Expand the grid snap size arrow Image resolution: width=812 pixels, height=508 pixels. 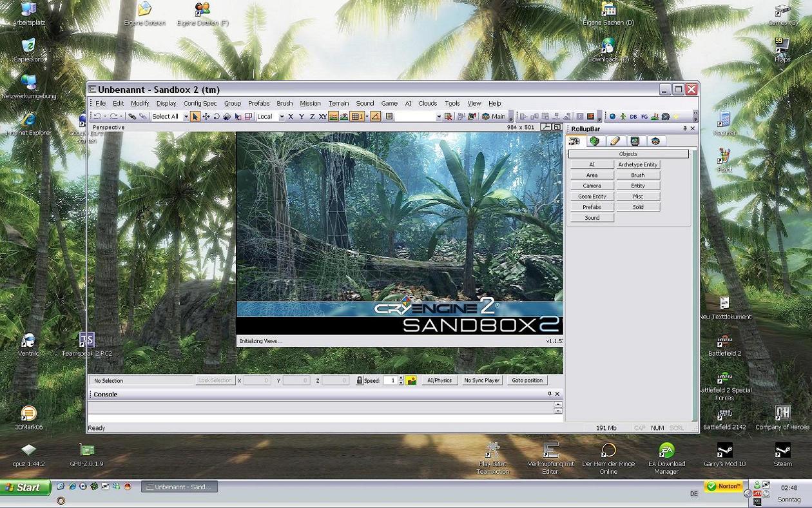coord(367,117)
